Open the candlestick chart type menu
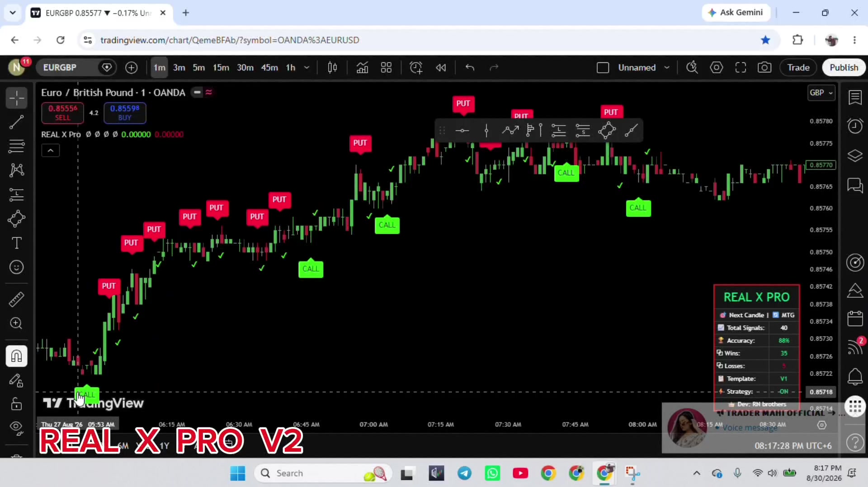 pyautogui.click(x=332, y=67)
